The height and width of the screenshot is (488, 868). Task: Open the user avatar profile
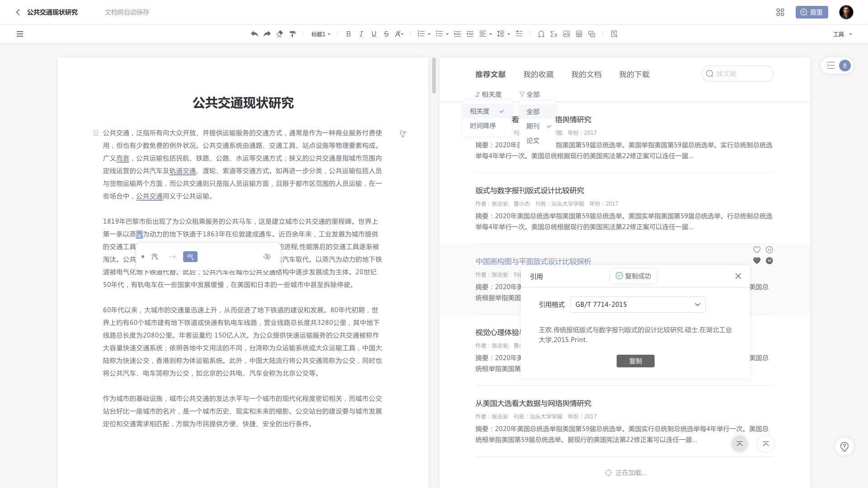[846, 12]
